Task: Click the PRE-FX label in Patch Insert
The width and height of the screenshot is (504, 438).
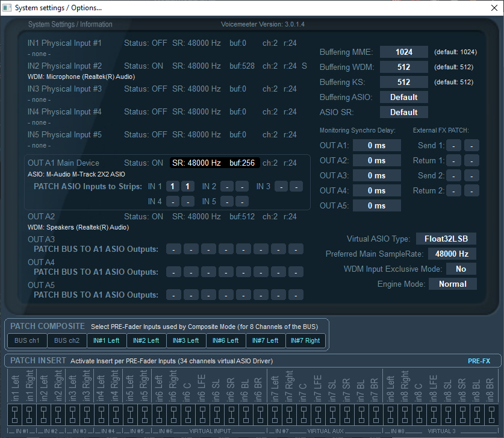Action: (479, 361)
